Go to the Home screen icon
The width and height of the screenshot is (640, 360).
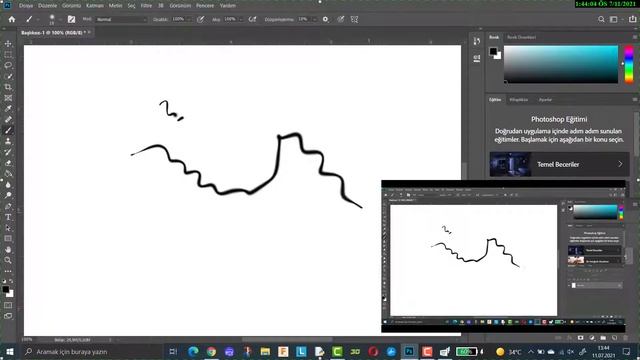coord(12,19)
